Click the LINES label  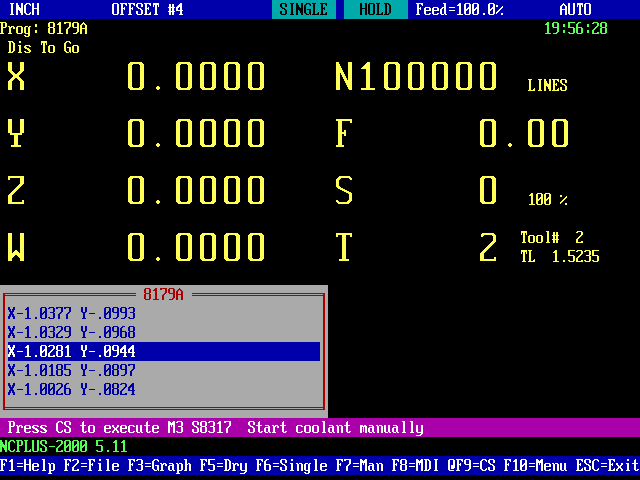click(x=548, y=86)
